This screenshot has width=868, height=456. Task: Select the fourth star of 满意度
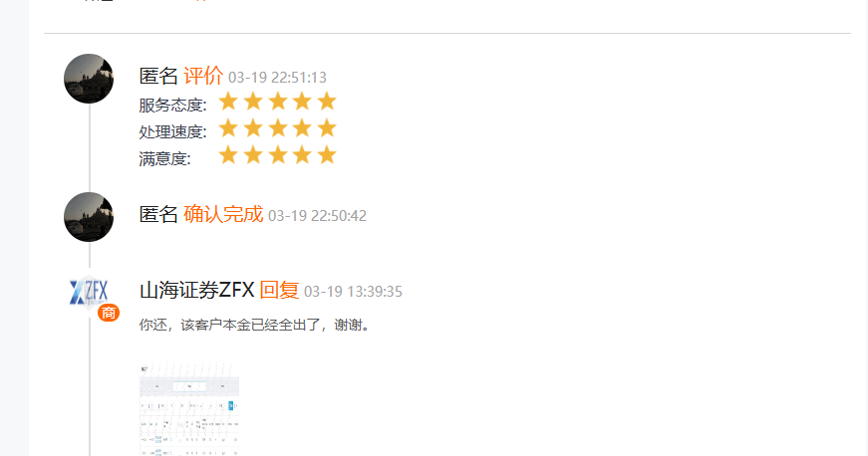pyautogui.click(x=302, y=155)
